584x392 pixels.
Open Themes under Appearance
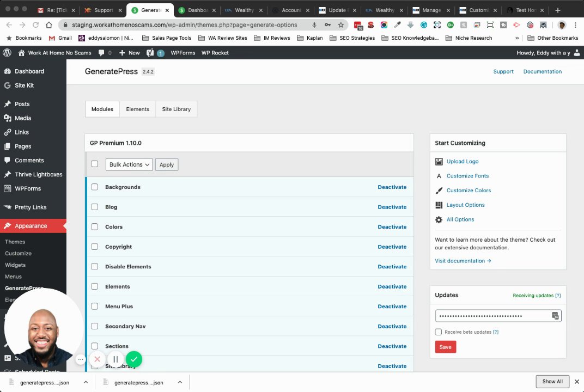[15, 242]
